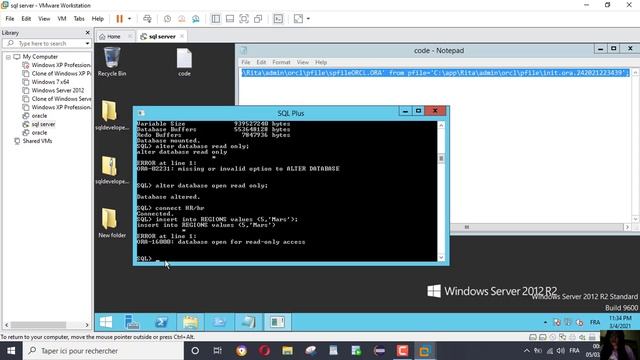Image resolution: width=640 pixels, height=360 pixels.
Task: Open Notepad Help menu
Action: pyautogui.click(x=321, y=62)
